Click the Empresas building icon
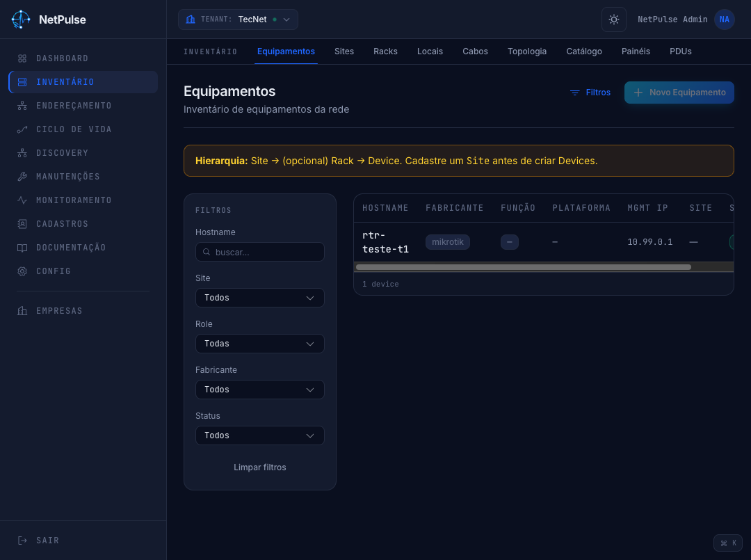The height and width of the screenshot is (560, 751). pyautogui.click(x=22, y=311)
